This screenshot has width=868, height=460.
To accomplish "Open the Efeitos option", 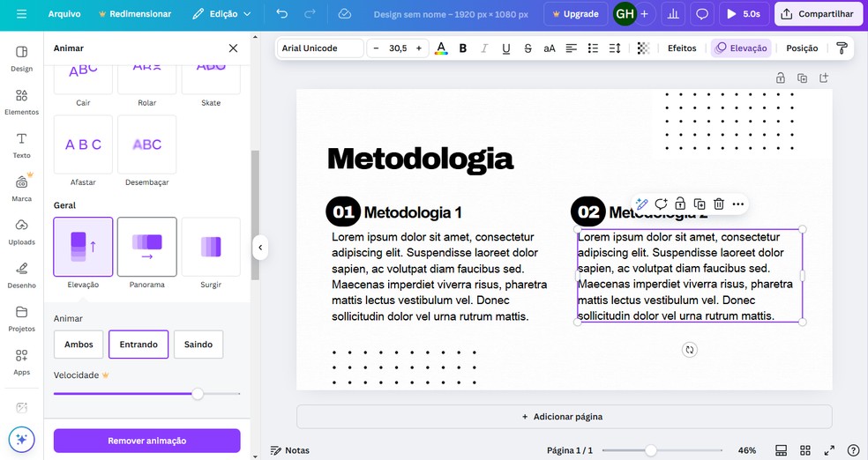I will click(x=682, y=48).
